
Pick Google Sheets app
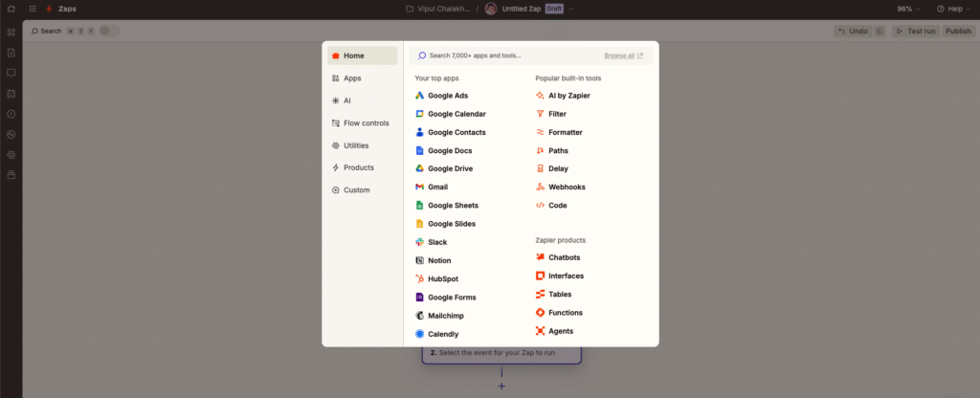[446, 205]
